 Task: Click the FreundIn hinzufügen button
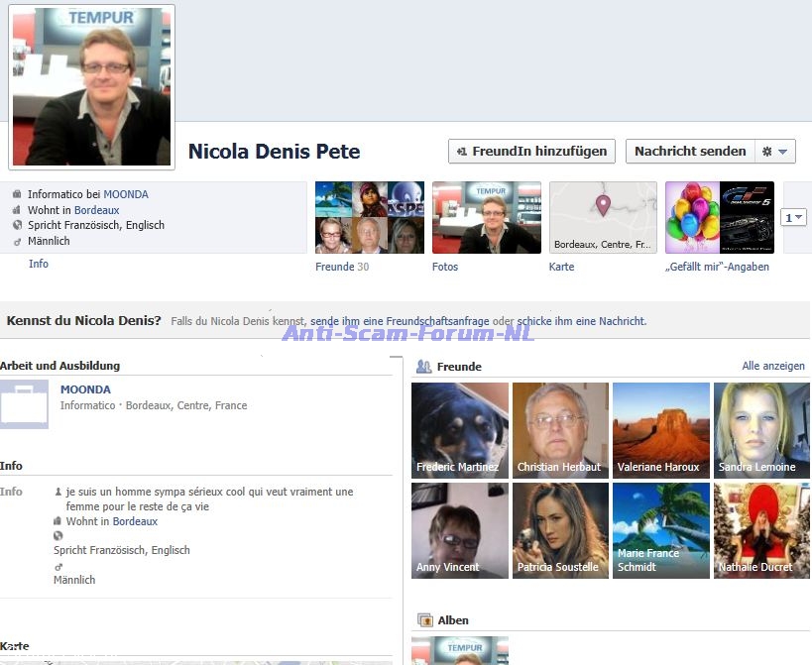pos(531,152)
